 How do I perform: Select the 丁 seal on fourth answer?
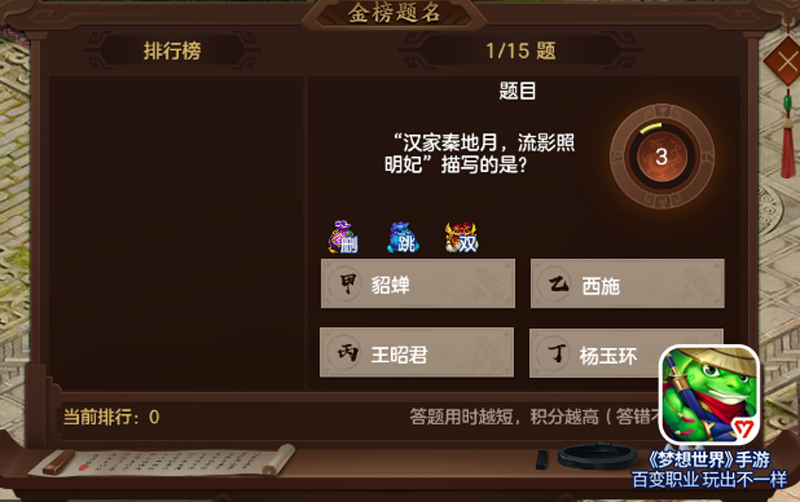point(557,353)
